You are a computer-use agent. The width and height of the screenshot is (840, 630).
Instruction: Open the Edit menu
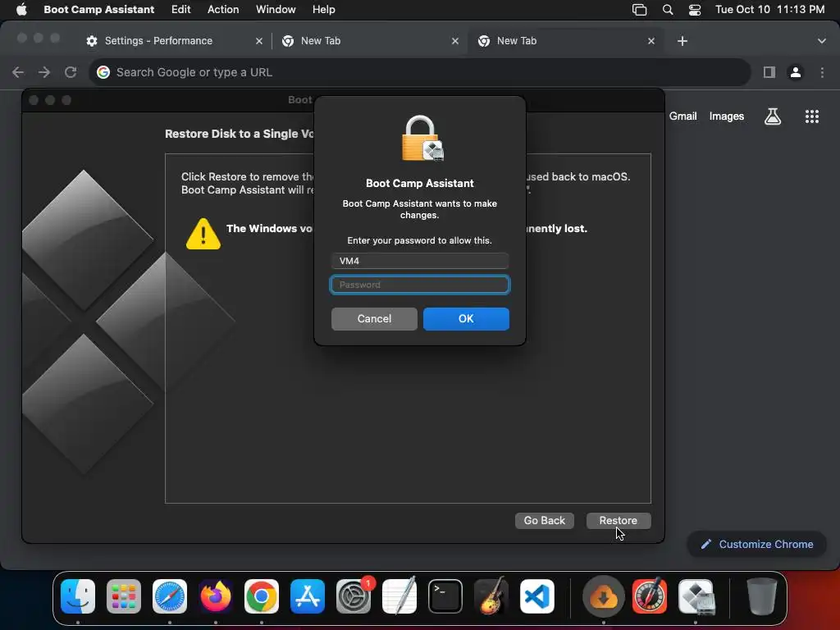181,9
